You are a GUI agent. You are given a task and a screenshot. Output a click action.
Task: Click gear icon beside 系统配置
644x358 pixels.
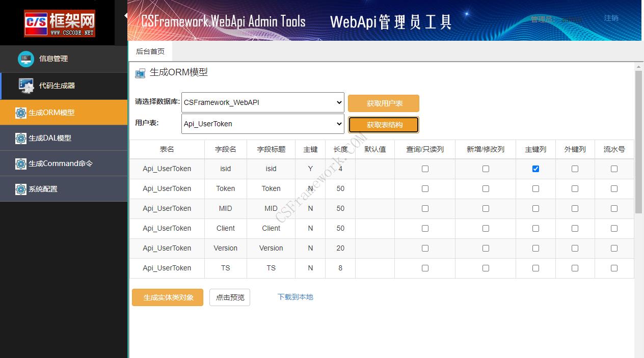point(21,189)
